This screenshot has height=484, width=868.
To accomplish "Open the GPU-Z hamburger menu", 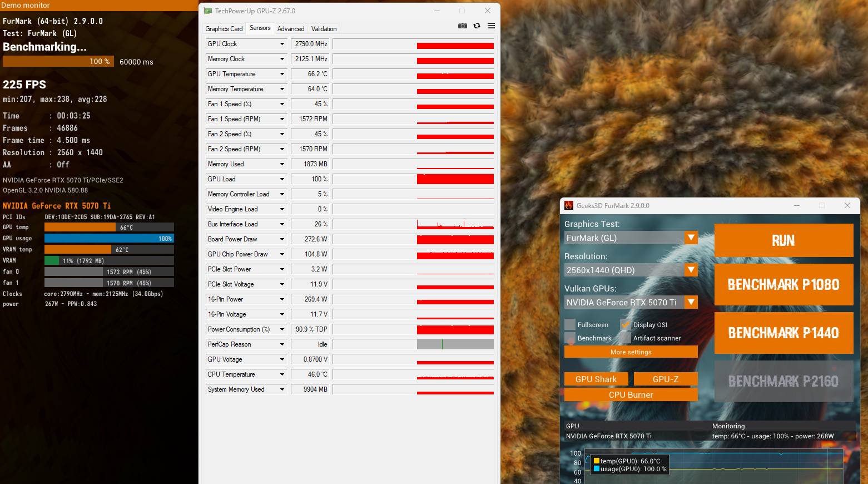I will [x=492, y=26].
